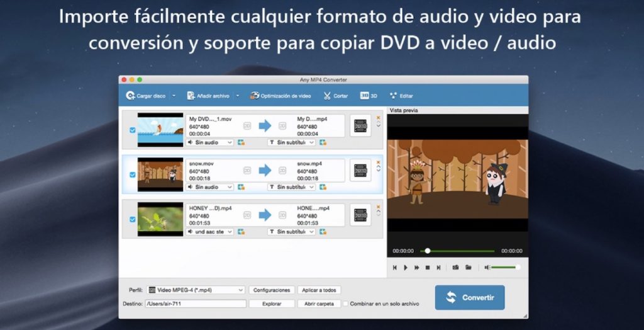The image size is (644, 330).
Task: Play the preview video
Action: point(406,268)
